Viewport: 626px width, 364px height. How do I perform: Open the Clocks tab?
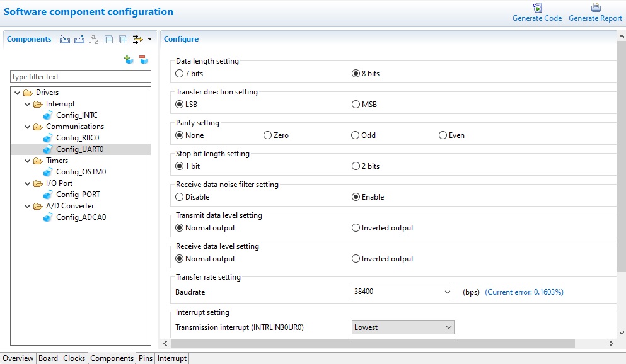(x=74, y=358)
